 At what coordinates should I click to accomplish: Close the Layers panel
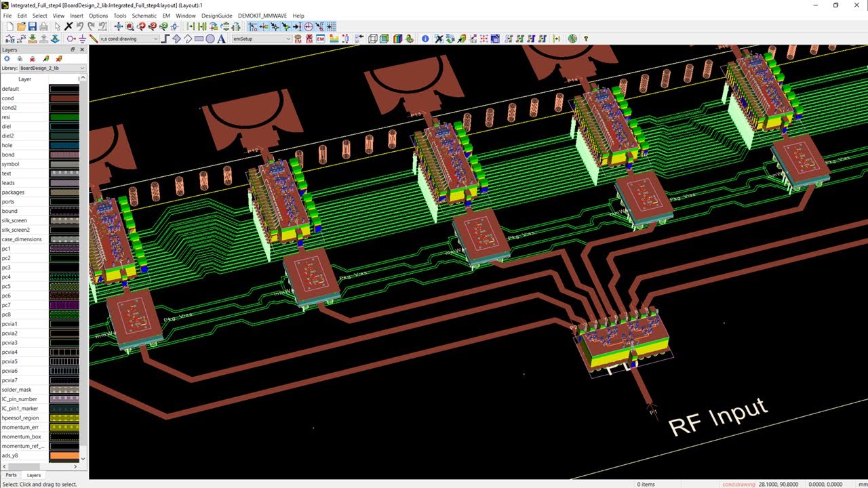click(x=83, y=49)
